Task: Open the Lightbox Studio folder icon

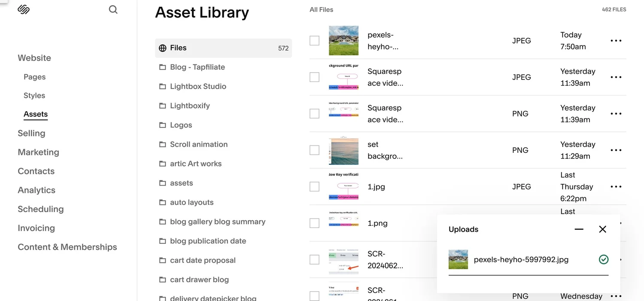Action: pyautogui.click(x=162, y=86)
